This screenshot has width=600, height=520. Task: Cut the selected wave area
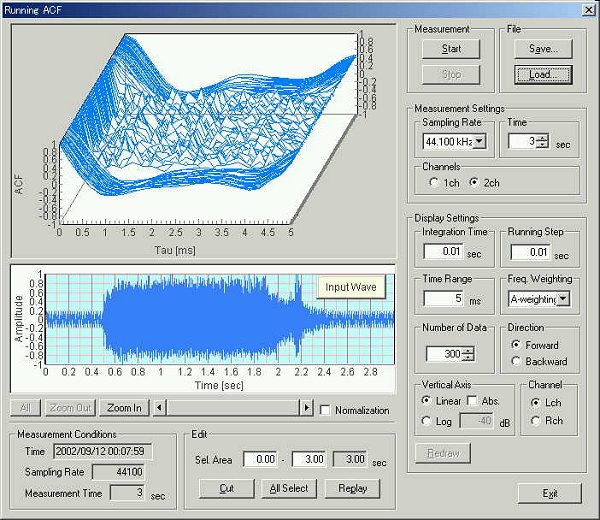coord(227,489)
